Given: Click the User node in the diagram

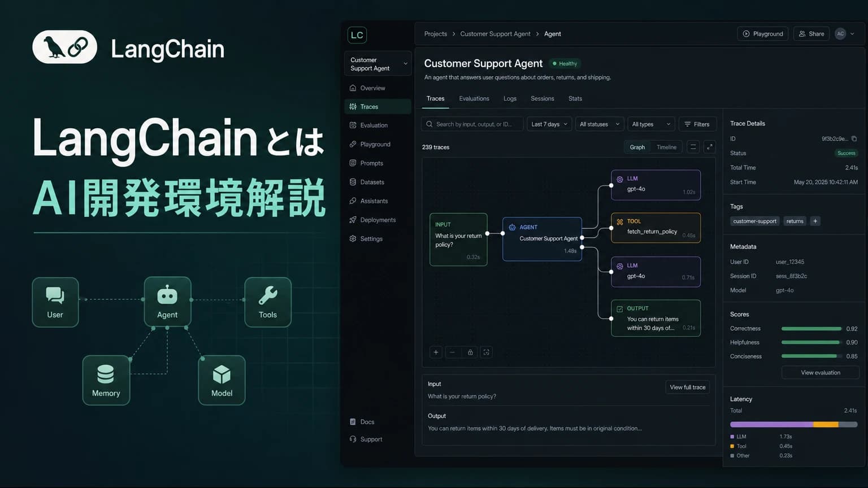Looking at the screenshot, I should 55,302.
